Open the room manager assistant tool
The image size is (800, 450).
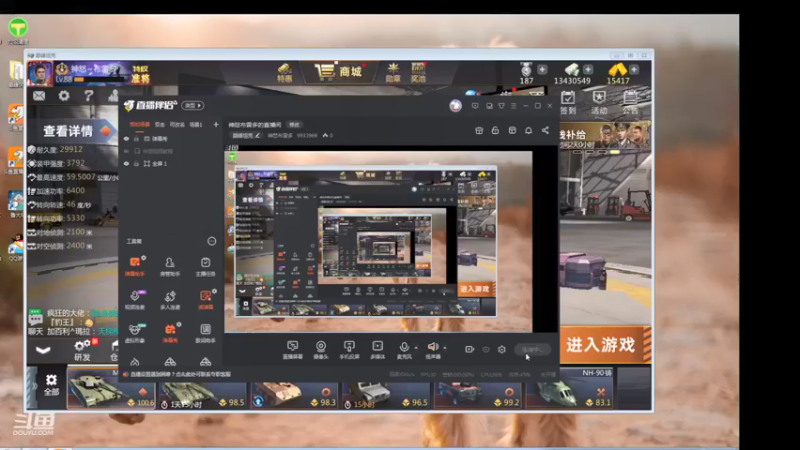point(170,266)
